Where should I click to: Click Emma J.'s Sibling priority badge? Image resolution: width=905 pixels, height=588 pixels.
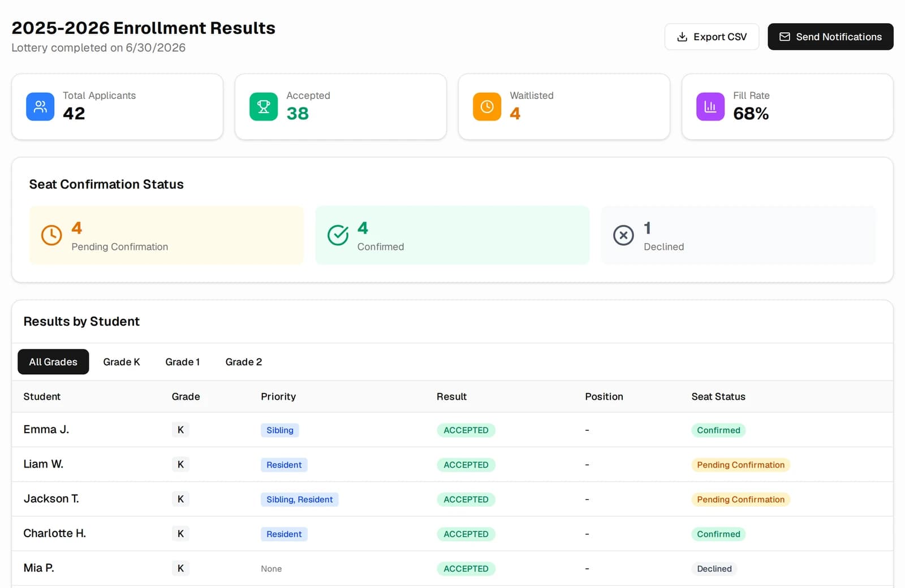280,430
